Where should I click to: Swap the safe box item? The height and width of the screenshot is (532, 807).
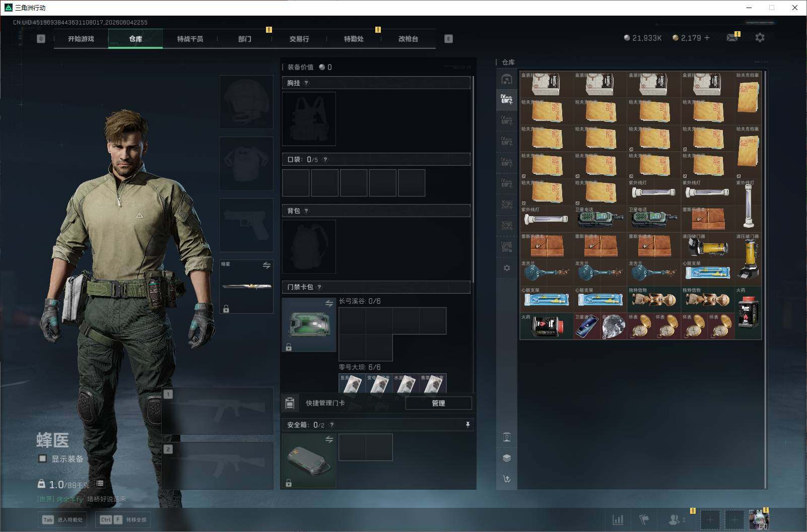[329, 439]
